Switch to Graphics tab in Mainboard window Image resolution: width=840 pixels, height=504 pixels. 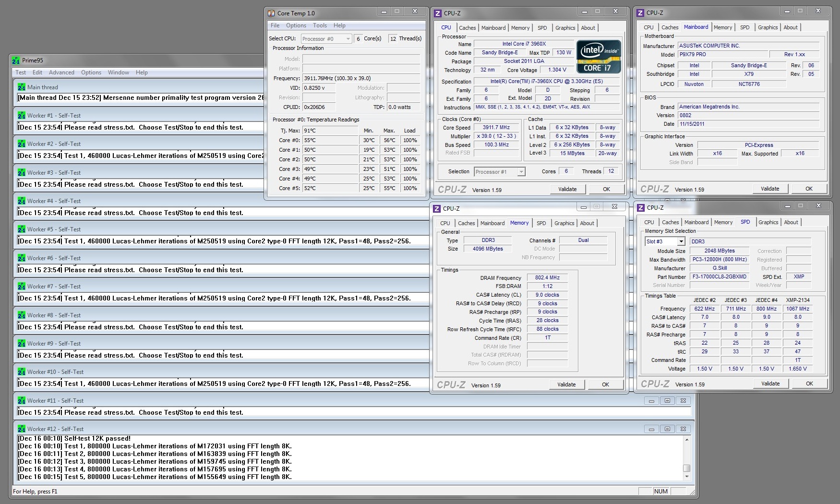[x=768, y=27]
